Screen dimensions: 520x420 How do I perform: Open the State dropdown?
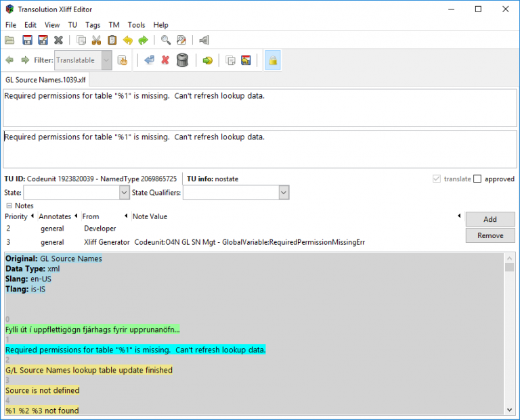click(124, 193)
